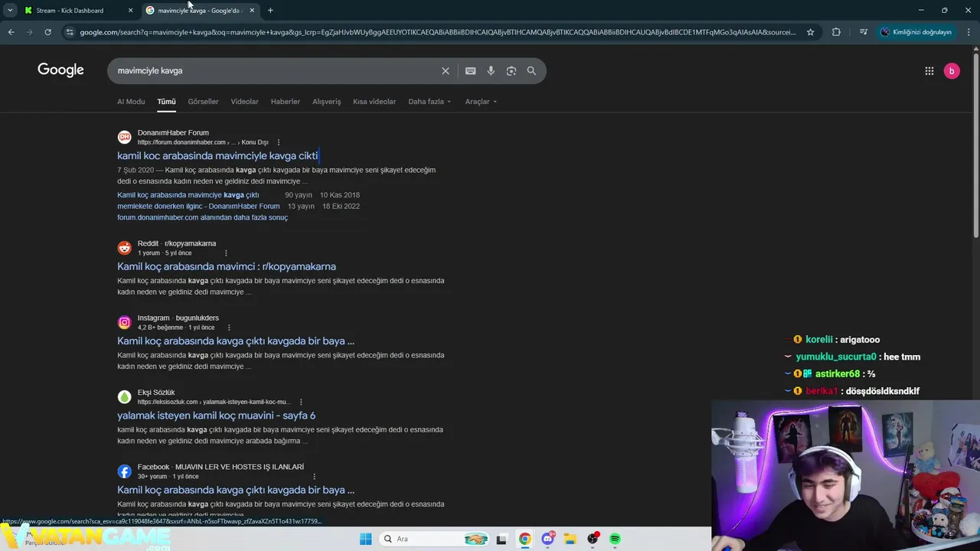Open OBS Studio from the taskbar
Screen dimensions: 980x551
(593, 539)
